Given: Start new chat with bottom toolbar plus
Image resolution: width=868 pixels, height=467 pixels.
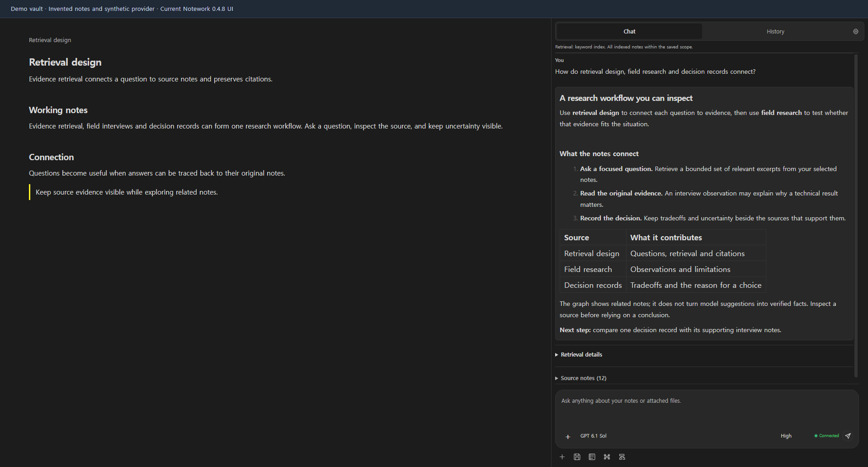Looking at the screenshot, I should [x=562, y=457].
